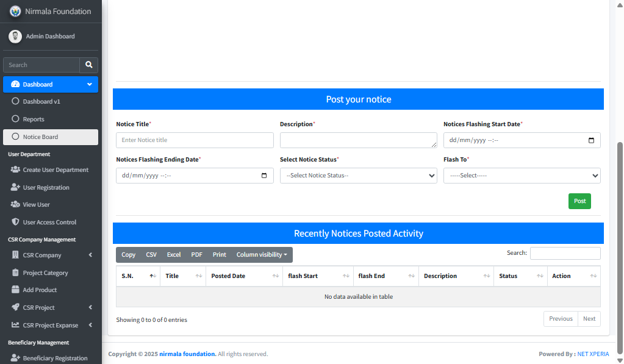The image size is (624, 364).
Task: Sort table by S.N. column arrows
Action: tap(152, 276)
